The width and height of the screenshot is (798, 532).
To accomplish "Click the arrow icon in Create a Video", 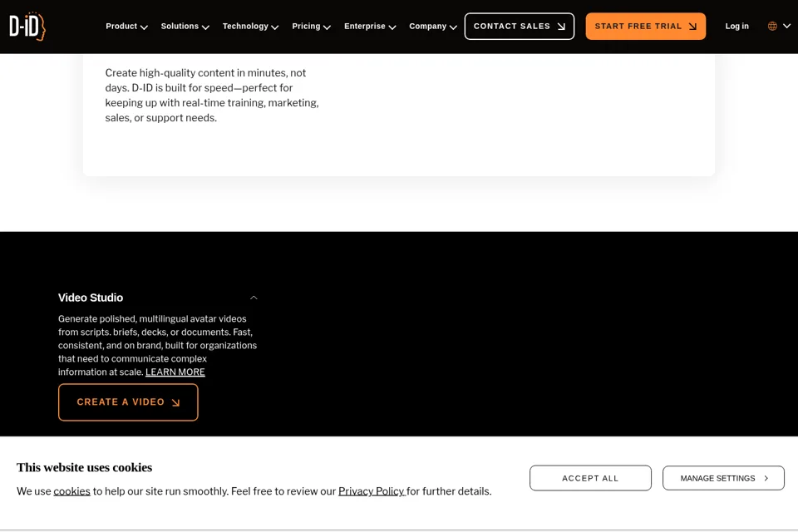I will [x=175, y=402].
